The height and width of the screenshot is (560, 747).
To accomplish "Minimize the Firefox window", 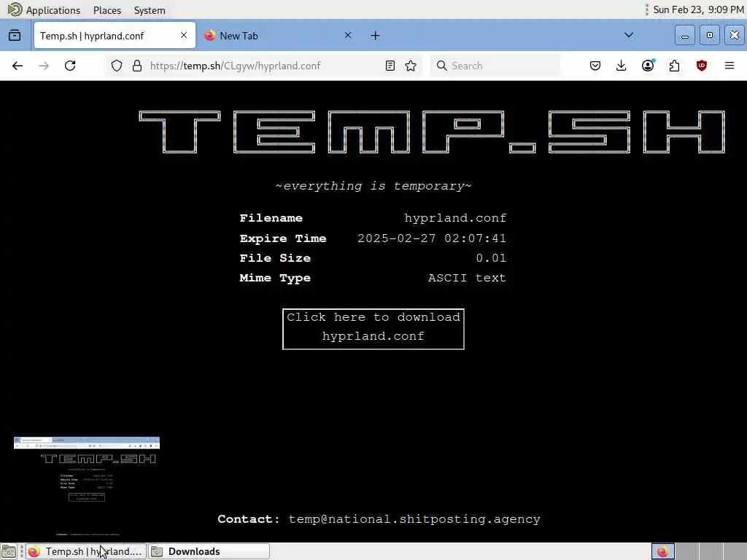I will tap(684, 35).
